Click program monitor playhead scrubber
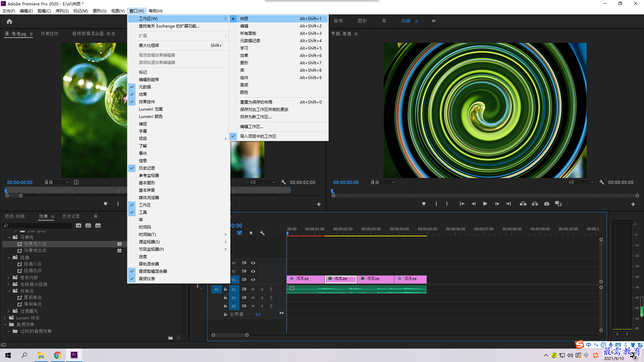Screen dimensions: 644x362 tap(332, 191)
